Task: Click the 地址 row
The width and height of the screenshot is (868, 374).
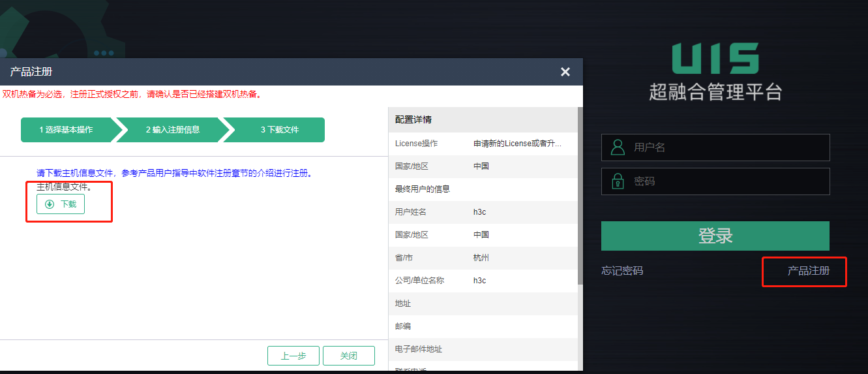Action: [x=483, y=304]
